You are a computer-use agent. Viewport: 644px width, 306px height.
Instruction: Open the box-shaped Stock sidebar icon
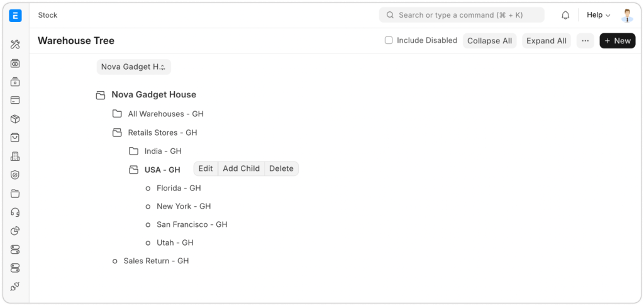click(15, 119)
